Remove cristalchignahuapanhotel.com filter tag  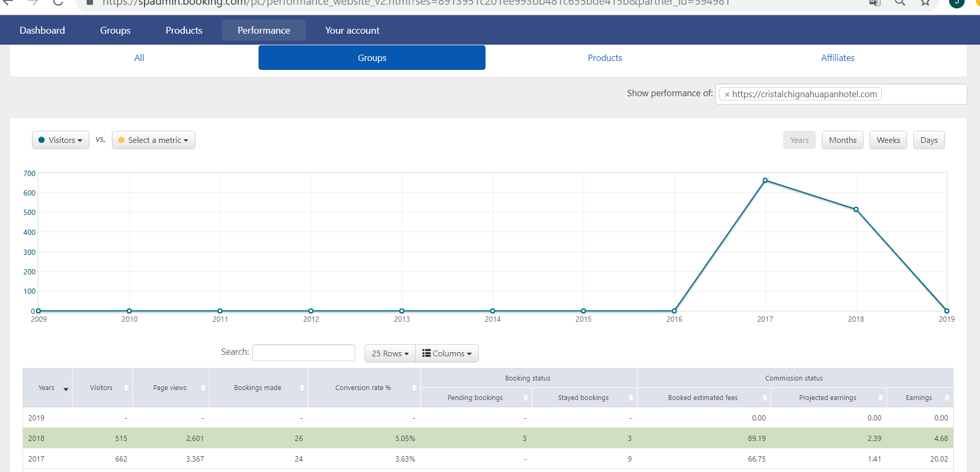[x=727, y=95]
